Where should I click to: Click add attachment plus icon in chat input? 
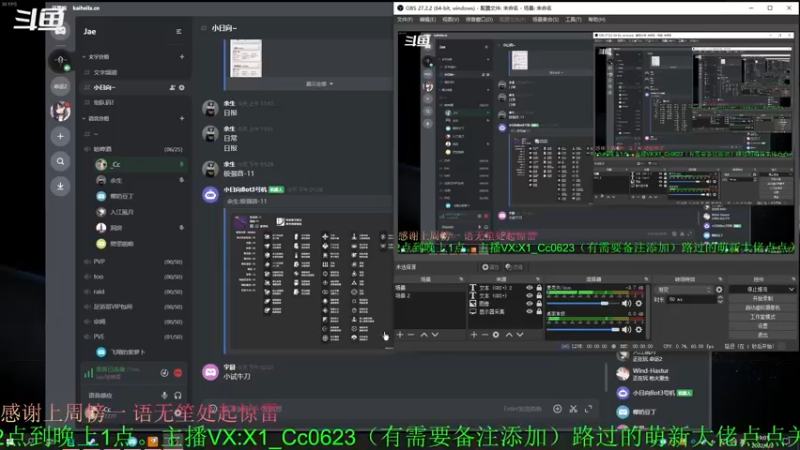point(557,409)
